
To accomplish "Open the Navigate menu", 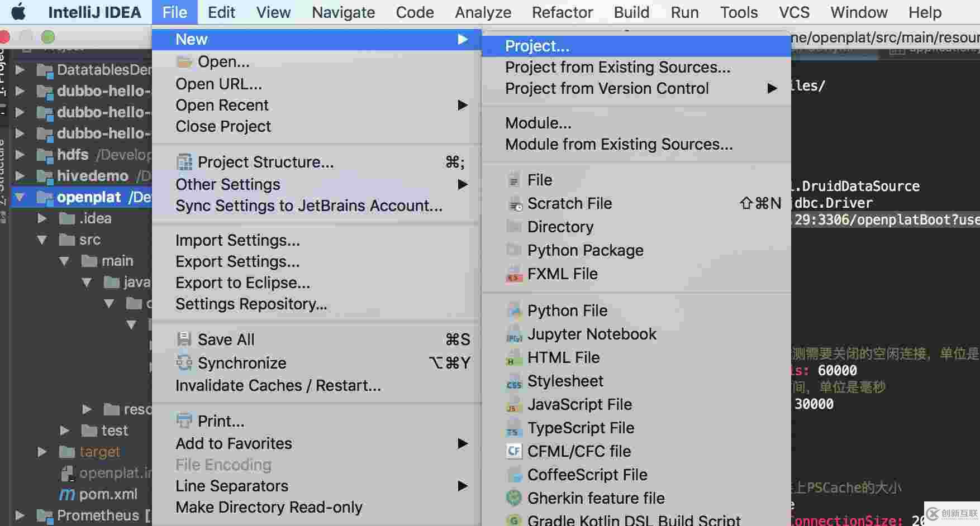I will (343, 12).
